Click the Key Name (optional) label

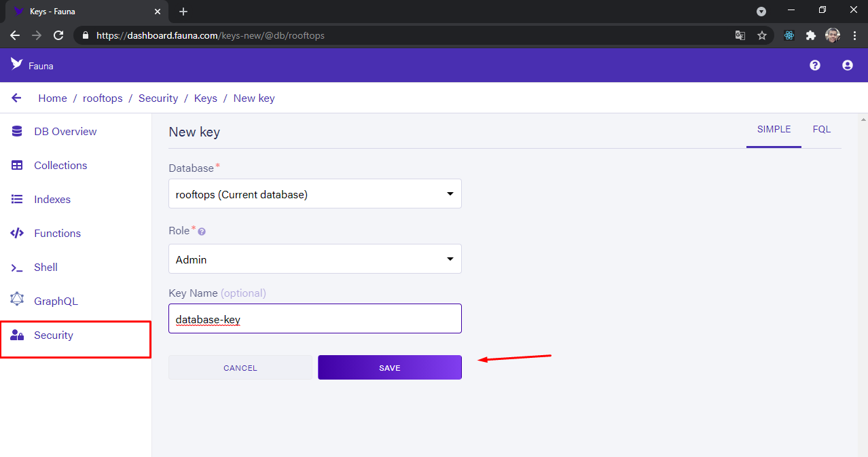coord(217,293)
